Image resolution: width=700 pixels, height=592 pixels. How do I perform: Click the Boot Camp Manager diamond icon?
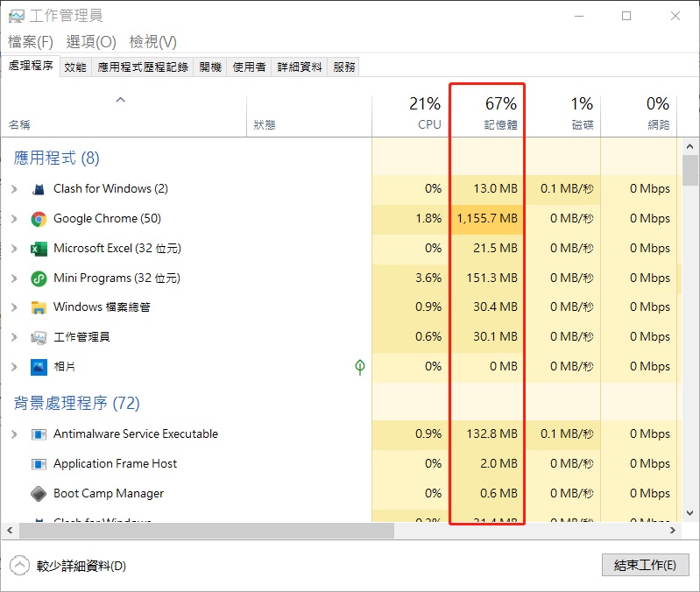pos(39,493)
